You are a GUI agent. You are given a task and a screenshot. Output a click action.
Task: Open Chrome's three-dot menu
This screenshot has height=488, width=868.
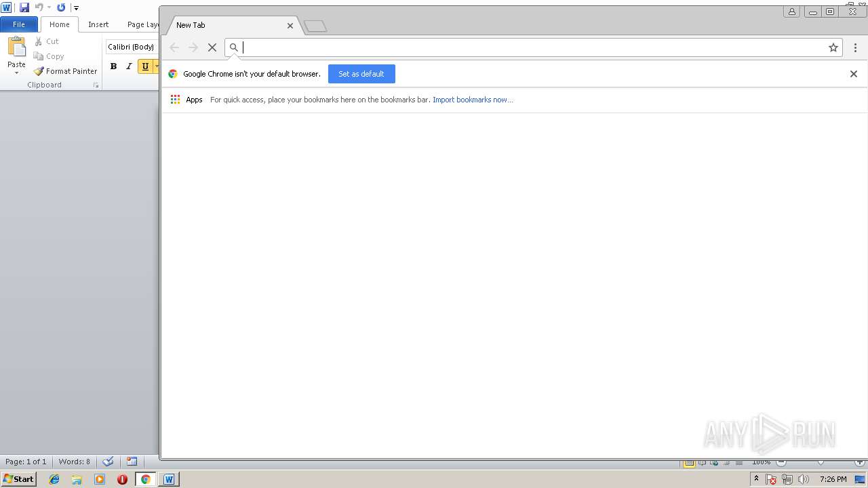tap(855, 47)
